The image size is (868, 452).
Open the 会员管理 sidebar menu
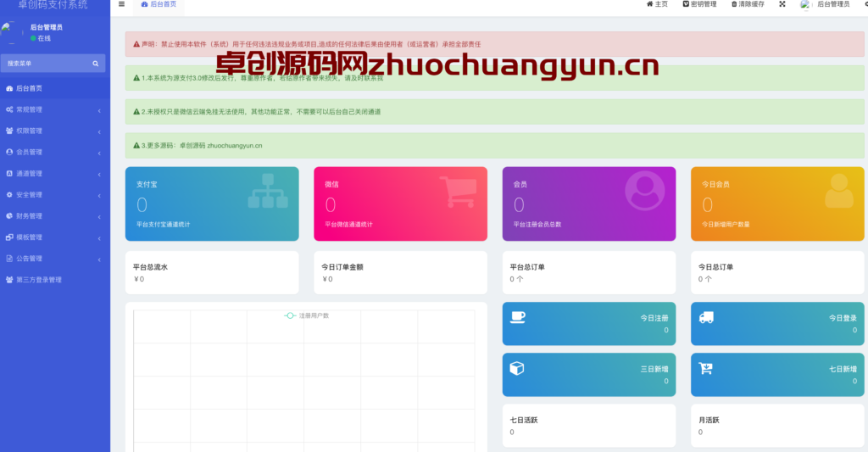[x=55, y=152]
